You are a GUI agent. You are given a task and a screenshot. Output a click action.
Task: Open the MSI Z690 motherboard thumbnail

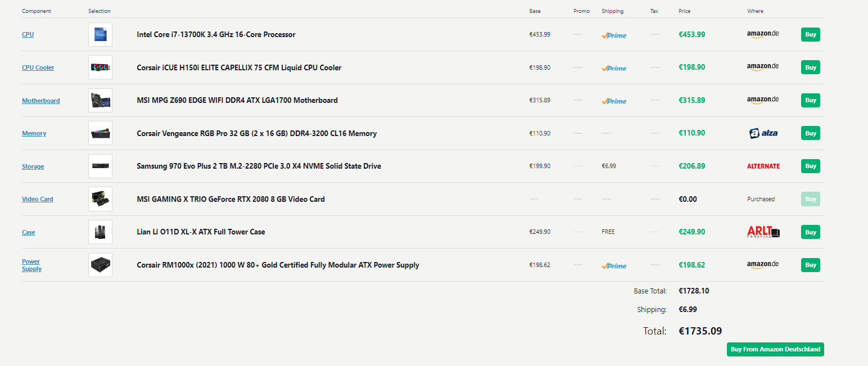[x=100, y=100]
